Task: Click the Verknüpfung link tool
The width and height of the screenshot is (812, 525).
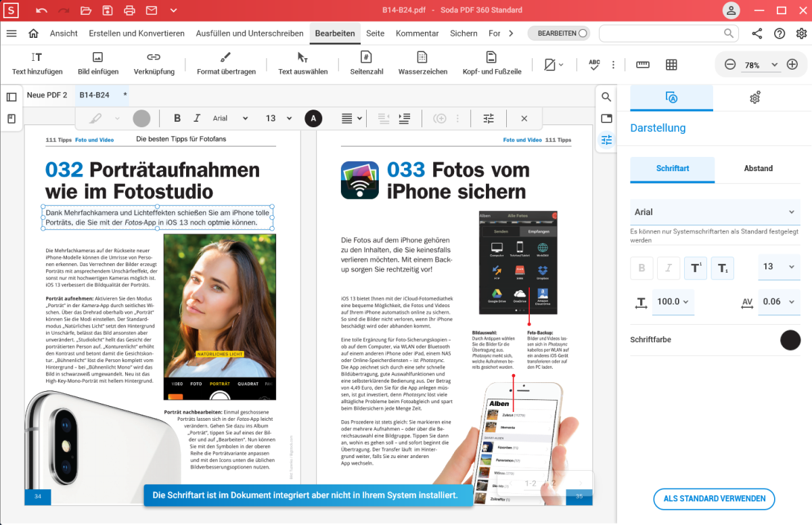Action: 154,64
